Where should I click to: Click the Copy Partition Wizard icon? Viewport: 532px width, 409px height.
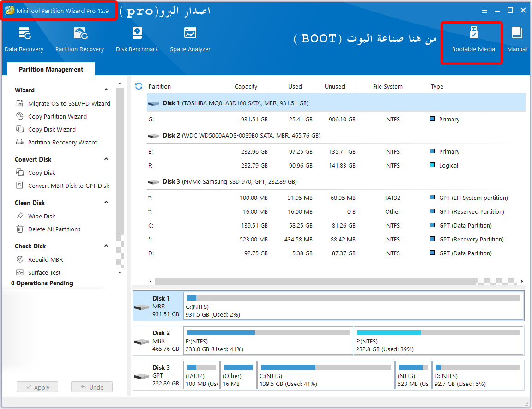pos(20,116)
